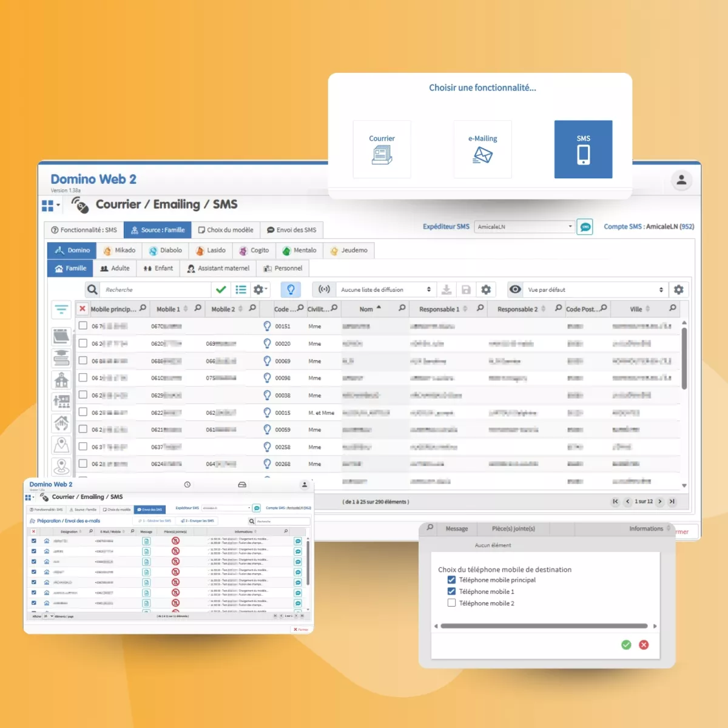Uncheck Téléphone mobile principal checkbox
728x728 pixels.
point(451,580)
